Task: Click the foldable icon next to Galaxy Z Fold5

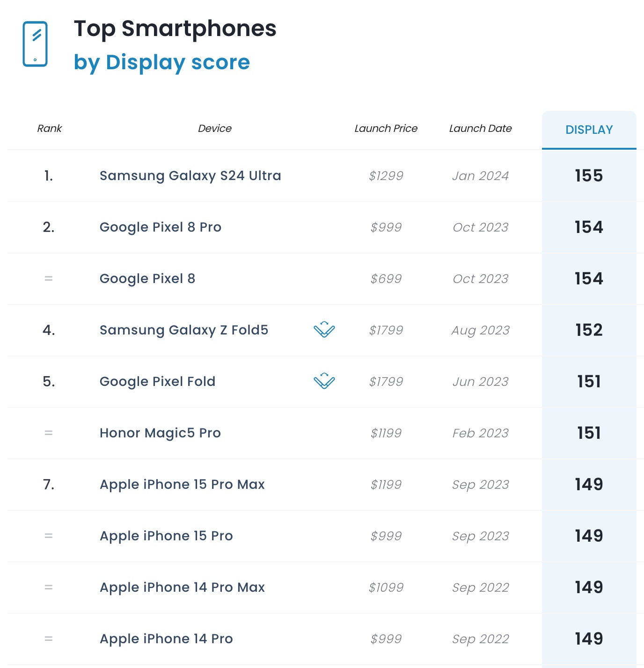Action: [324, 330]
